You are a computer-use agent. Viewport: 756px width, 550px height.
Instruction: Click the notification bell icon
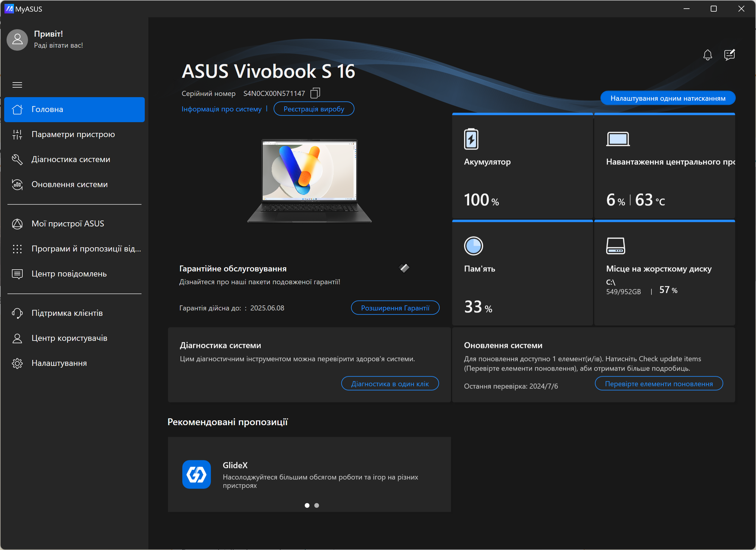click(x=707, y=55)
